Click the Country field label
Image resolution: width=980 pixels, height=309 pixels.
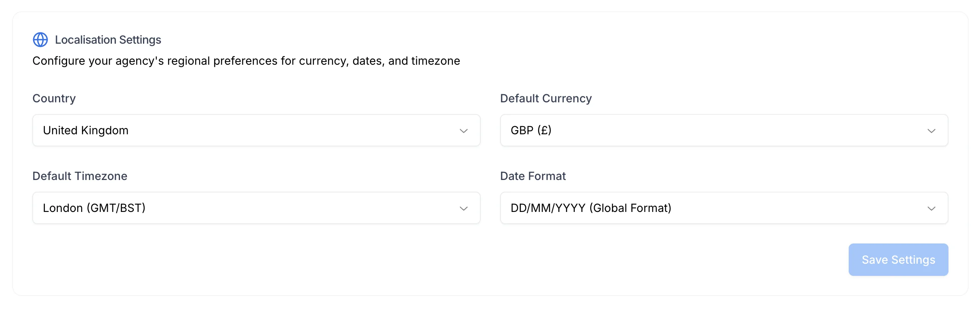[x=54, y=98]
